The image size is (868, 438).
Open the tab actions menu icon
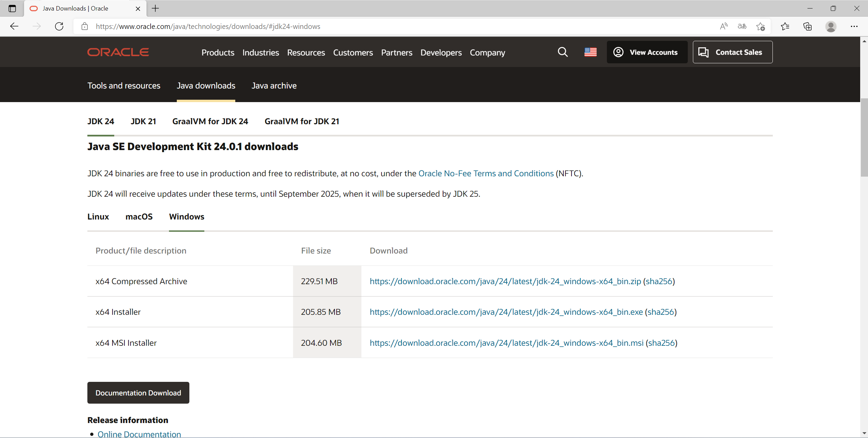pyautogui.click(x=12, y=9)
